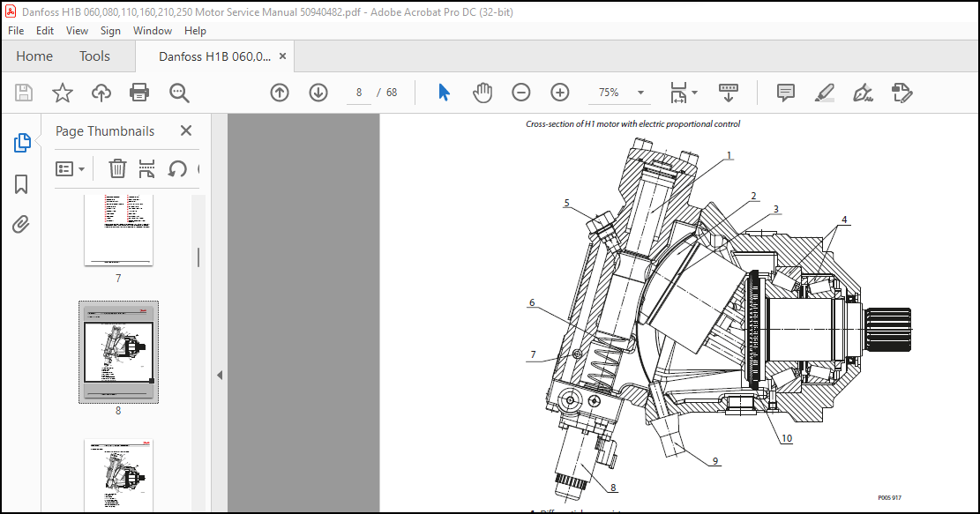
Task: Open the Find text magnifier tool
Action: click(179, 93)
